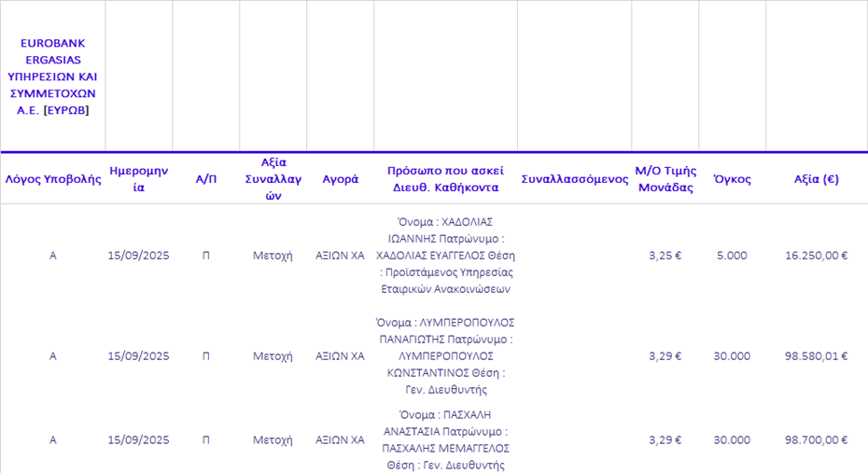
Task: Select the Λόγος Υποβολής column header
Action: point(53,179)
